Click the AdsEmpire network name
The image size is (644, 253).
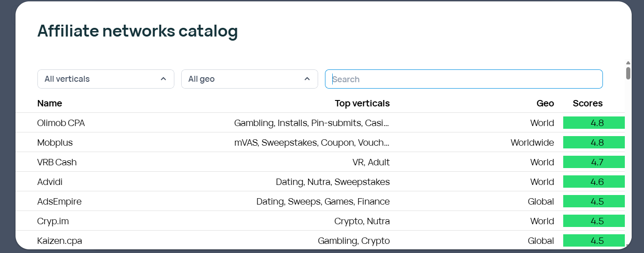(x=59, y=201)
